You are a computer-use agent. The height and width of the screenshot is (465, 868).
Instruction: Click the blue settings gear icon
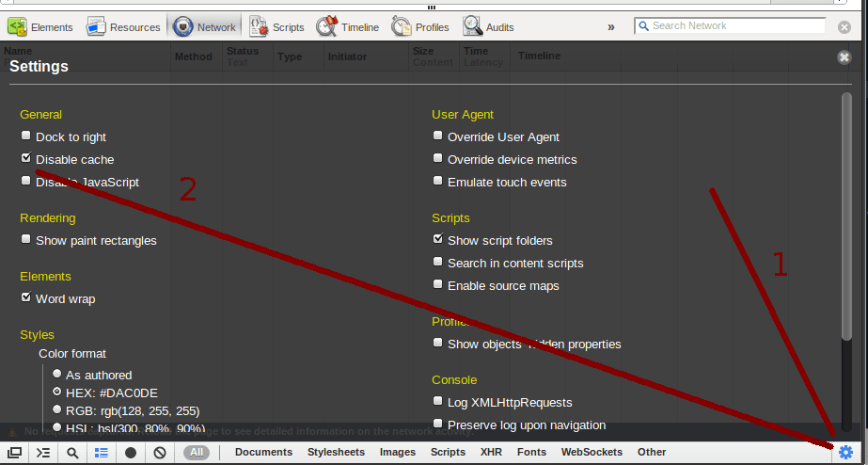point(845,452)
